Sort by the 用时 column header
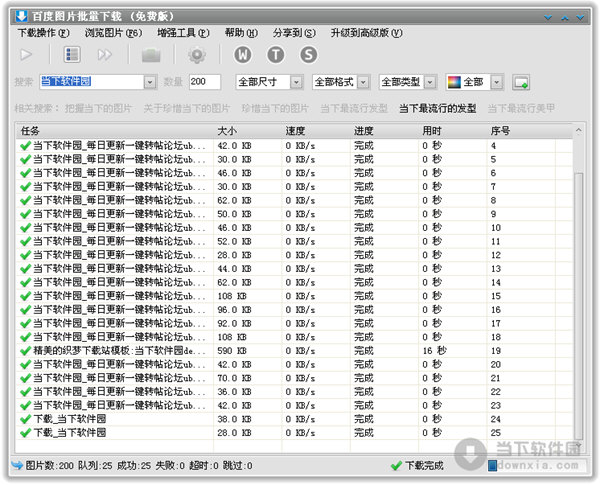The image size is (600, 485). point(452,131)
